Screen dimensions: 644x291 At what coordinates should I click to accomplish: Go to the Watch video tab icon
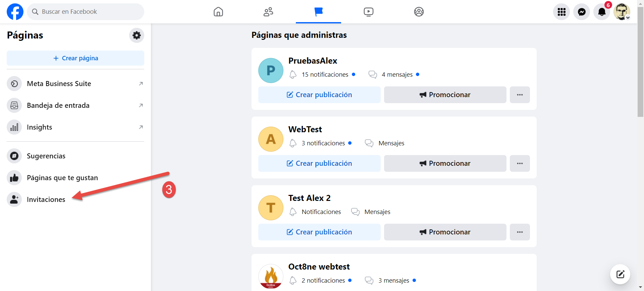click(368, 12)
